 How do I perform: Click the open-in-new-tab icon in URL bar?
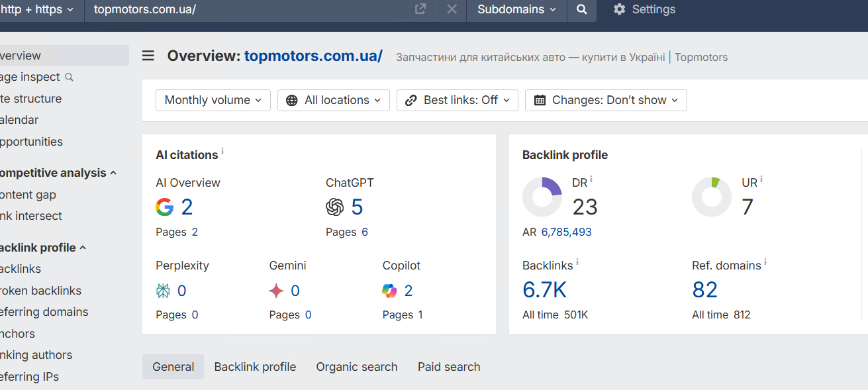coord(420,9)
